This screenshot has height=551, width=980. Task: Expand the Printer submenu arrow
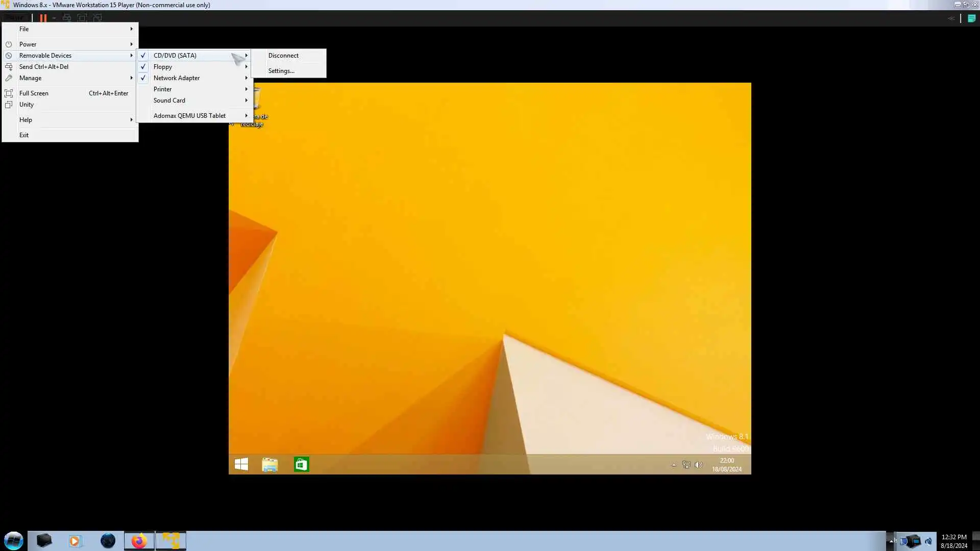[x=246, y=89]
